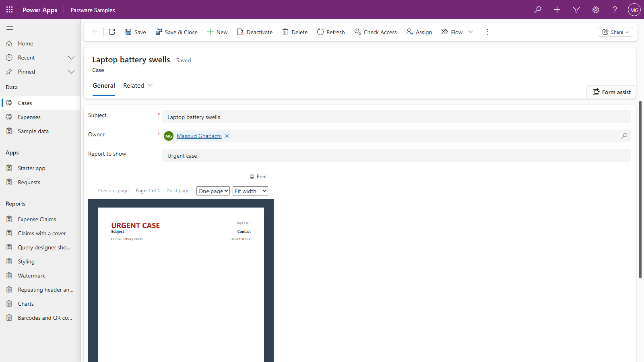Open the Share dropdown button
The width and height of the screenshot is (644, 362).
615,32
